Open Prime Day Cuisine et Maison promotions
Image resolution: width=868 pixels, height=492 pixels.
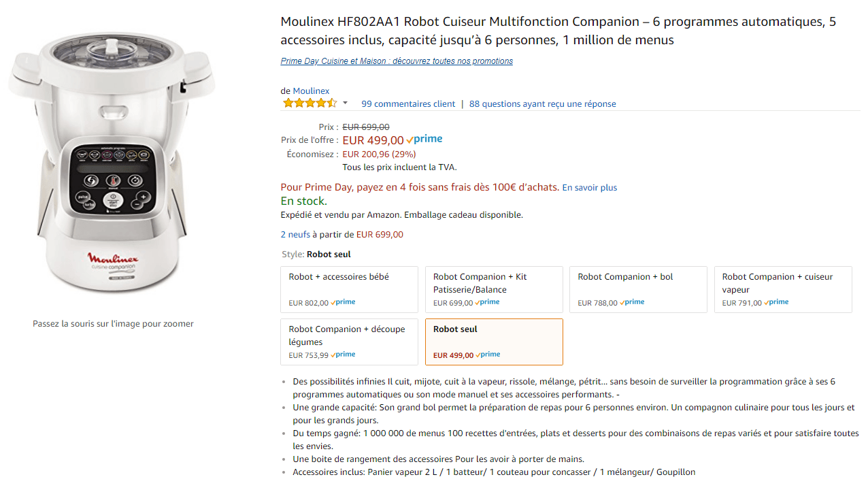[397, 61]
